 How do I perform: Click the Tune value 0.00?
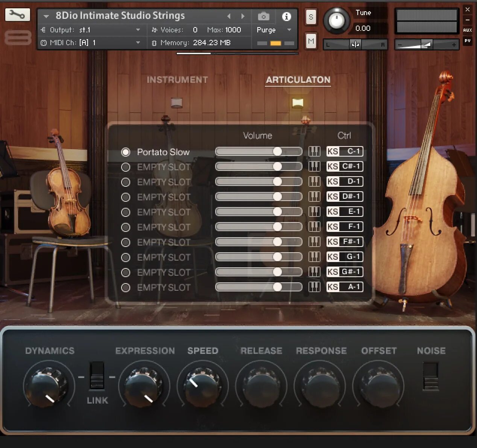tap(363, 28)
